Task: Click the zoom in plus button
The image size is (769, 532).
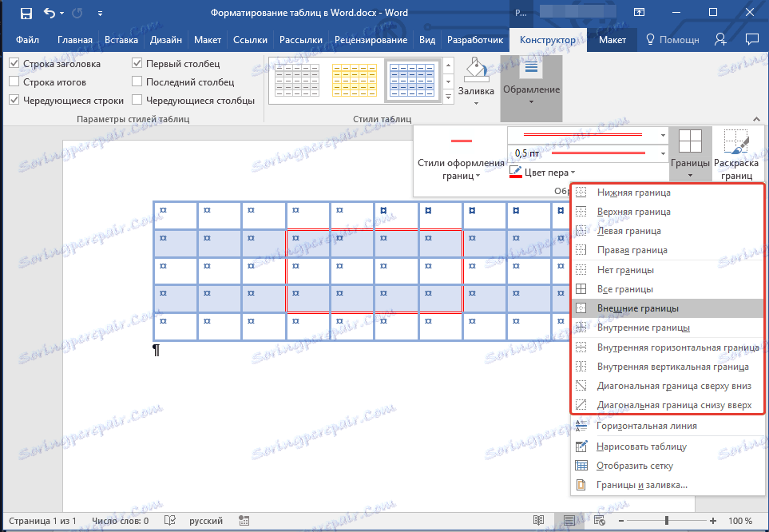Action: (712, 521)
